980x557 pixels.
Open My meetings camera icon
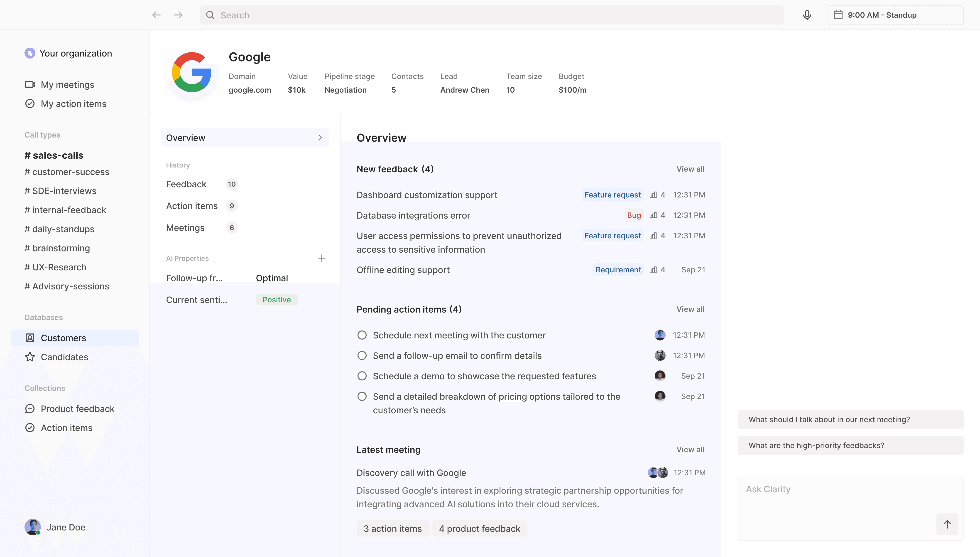click(30, 84)
